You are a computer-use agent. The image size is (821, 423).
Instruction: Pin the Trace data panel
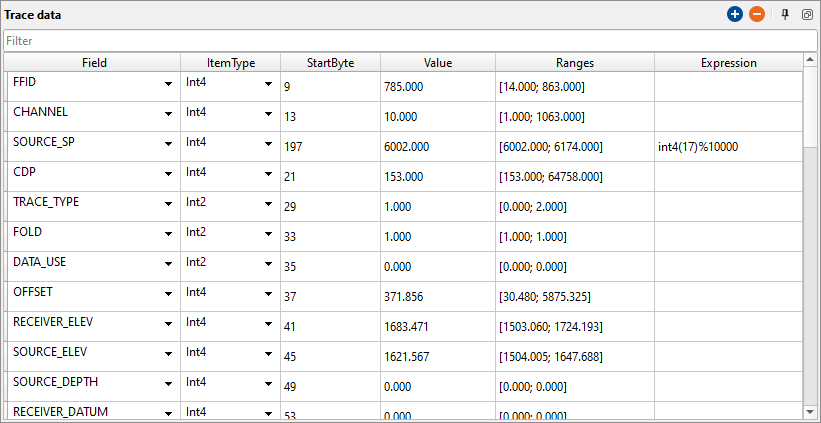[x=785, y=14]
